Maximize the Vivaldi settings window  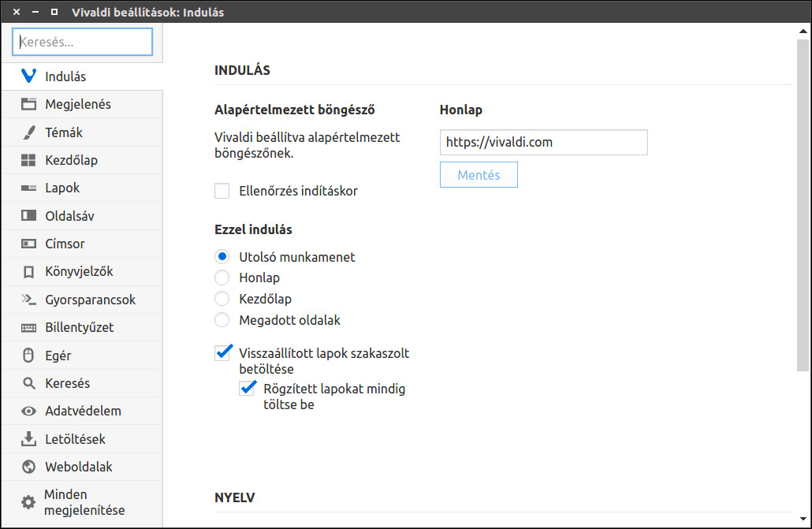click(54, 12)
